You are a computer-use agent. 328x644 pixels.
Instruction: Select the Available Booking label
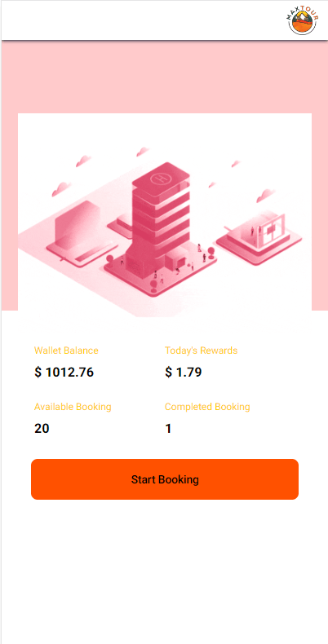click(73, 407)
